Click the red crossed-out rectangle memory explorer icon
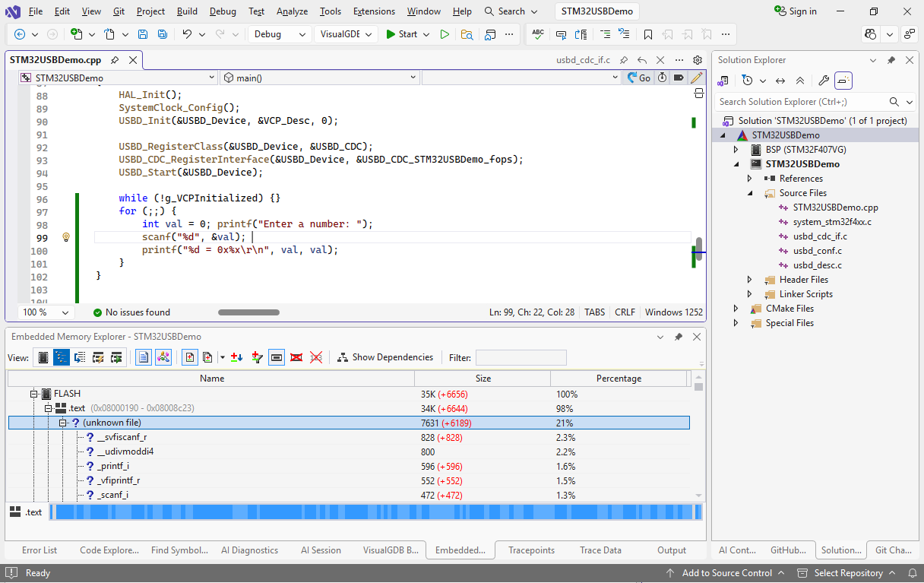The width and height of the screenshot is (924, 583). click(x=296, y=357)
